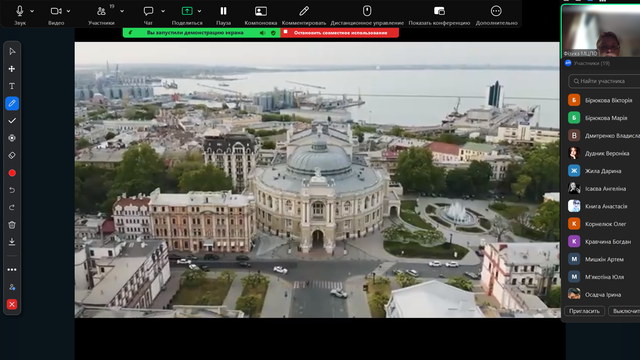Select the checkmark stamp tool
This screenshot has height=360, width=640.
point(12,121)
